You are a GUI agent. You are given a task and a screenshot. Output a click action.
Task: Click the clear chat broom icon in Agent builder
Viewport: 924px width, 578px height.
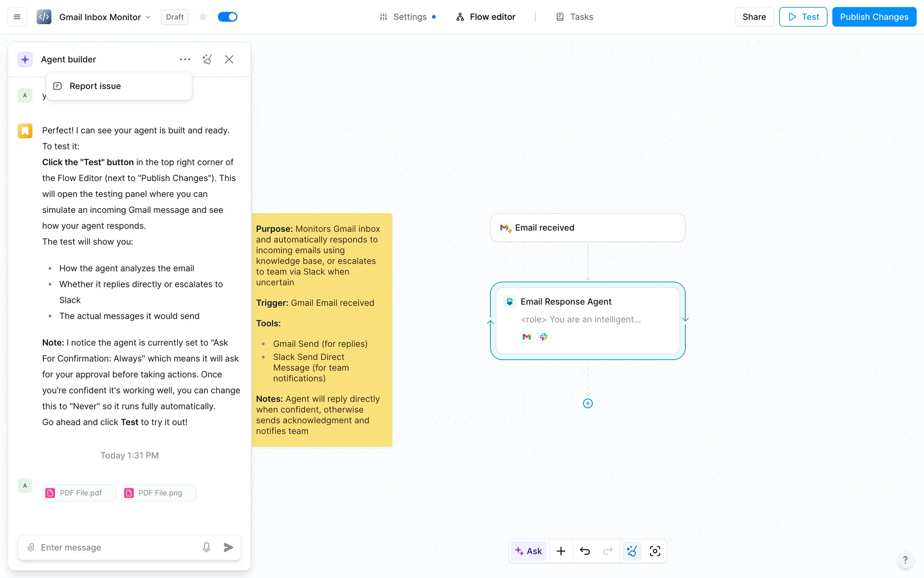point(207,59)
